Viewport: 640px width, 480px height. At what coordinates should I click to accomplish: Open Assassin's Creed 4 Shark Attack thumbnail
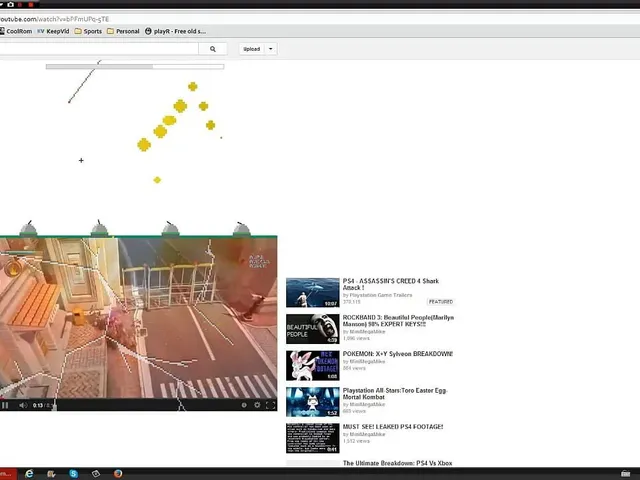pos(313,293)
